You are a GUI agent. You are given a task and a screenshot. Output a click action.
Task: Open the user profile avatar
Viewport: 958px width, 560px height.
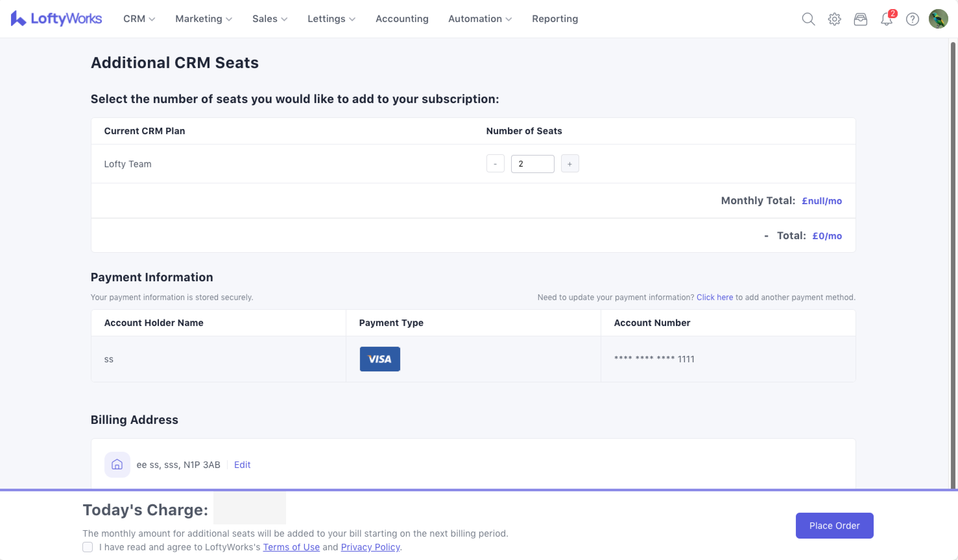[x=938, y=19]
